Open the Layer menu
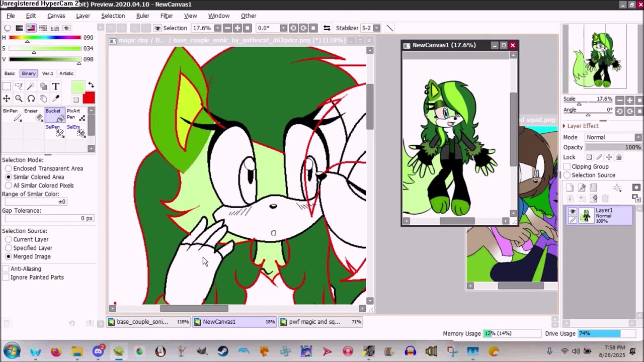The image size is (644, 362). (83, 16)
